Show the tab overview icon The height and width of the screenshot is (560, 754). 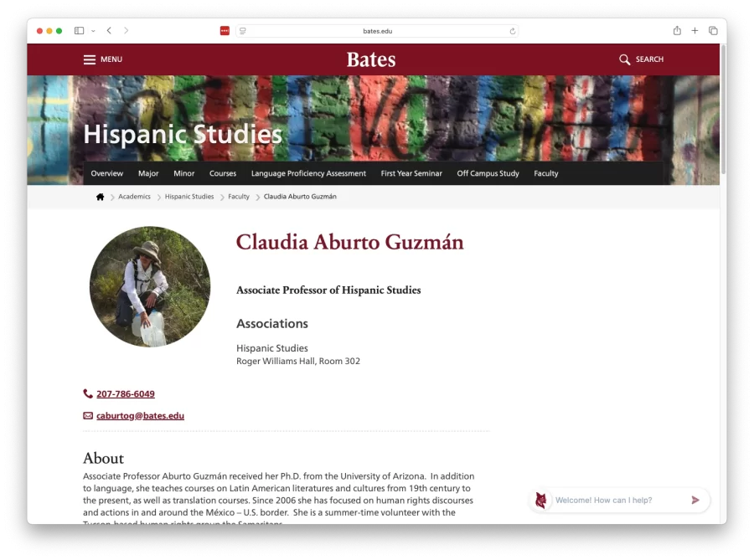[713, 30]
